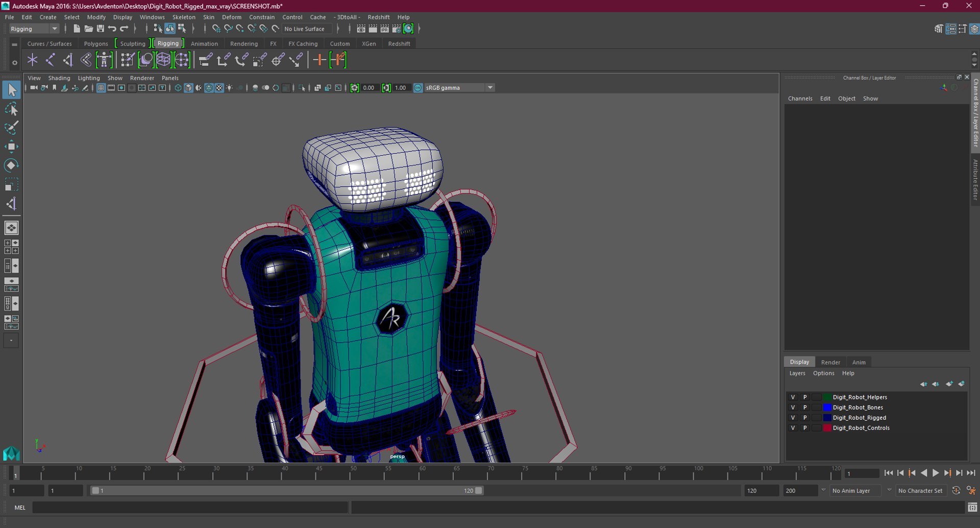Click the New Scene icon
This screenshot has width=980, height=528.
tap(77, 29)
